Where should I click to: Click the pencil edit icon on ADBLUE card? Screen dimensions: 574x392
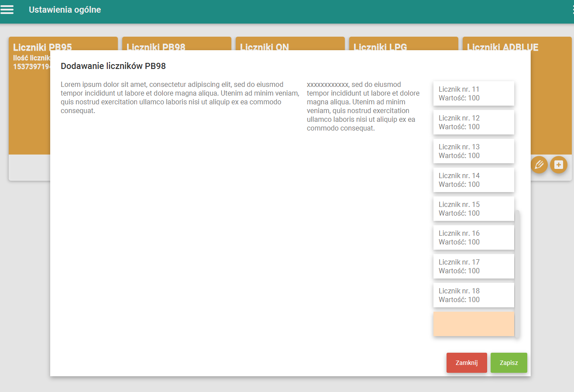tap(539, 165)
